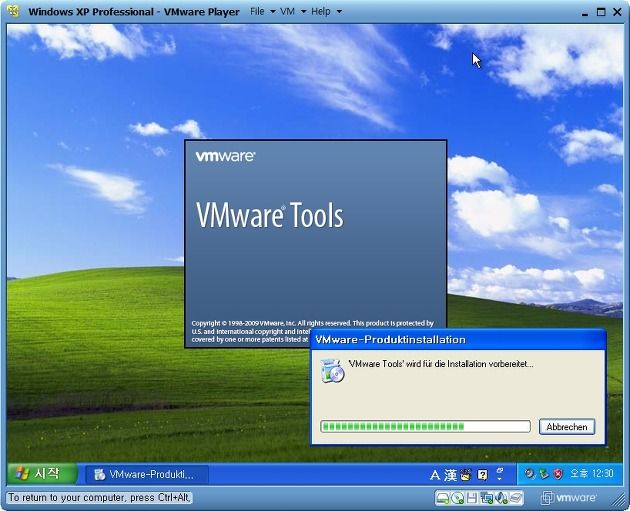This screenshot has height=511, width=630.
Task: Click the 'press Ctrl+Alt' status message
Action: 99,498
